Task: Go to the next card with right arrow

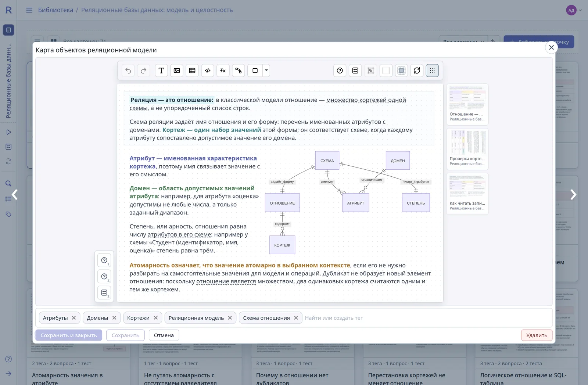Action: point(573,195)
